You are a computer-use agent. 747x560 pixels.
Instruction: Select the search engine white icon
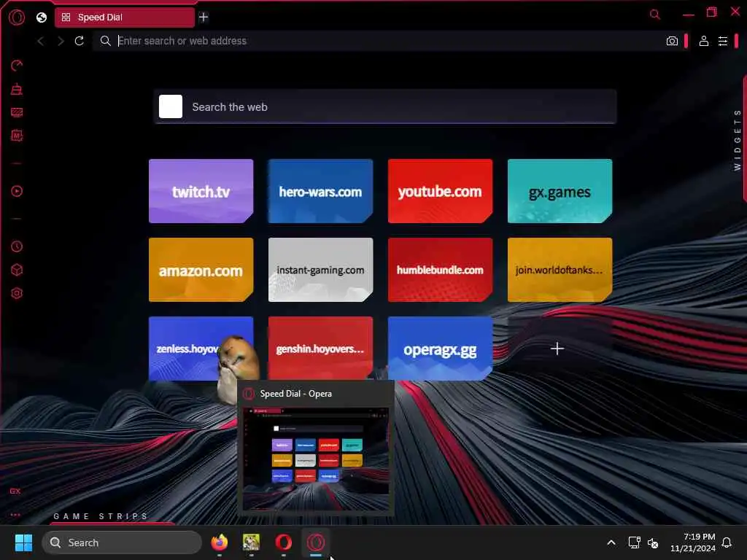click(x=171, y=106)
